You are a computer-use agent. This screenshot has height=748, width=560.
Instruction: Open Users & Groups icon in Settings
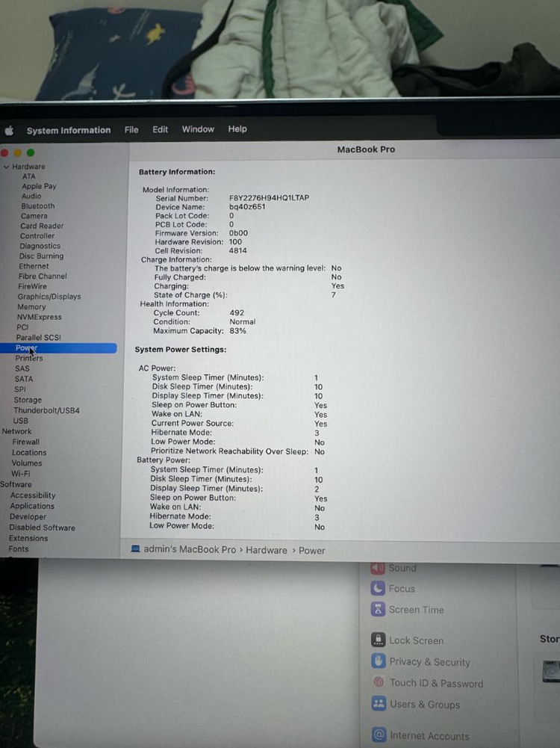point(379,704)
